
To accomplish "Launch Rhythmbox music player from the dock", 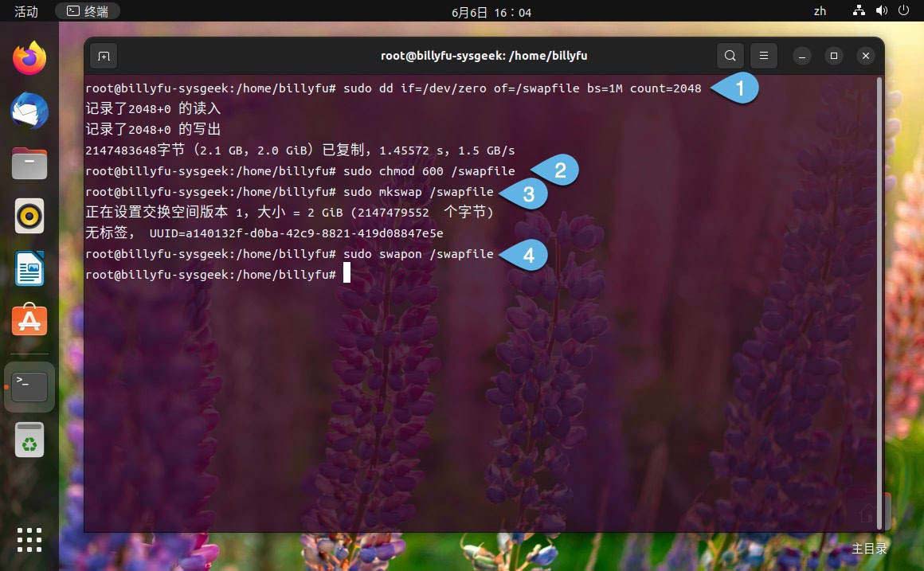I will 29,215.
